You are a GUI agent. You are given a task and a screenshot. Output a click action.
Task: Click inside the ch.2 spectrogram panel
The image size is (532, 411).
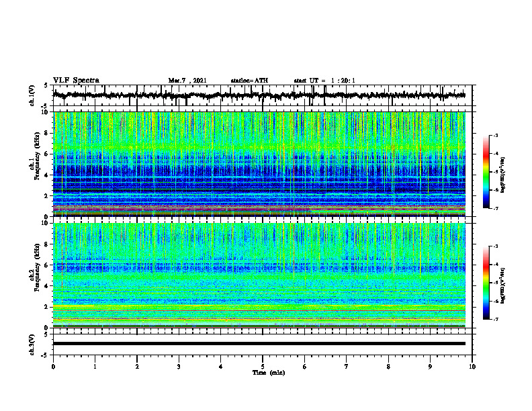(259, 275)
